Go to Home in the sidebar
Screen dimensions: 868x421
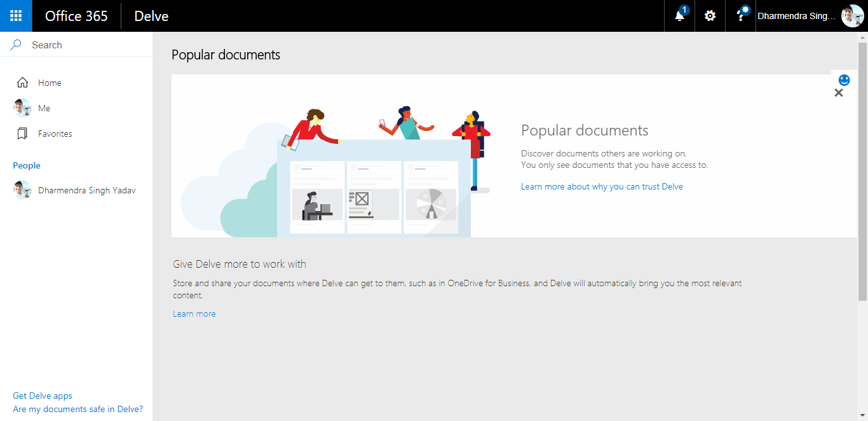50,83
